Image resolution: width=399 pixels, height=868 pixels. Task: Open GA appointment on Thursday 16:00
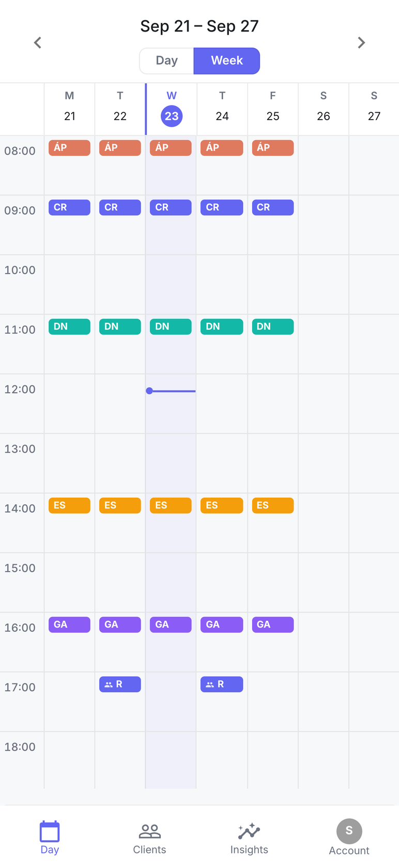click(x=222, y=624)
